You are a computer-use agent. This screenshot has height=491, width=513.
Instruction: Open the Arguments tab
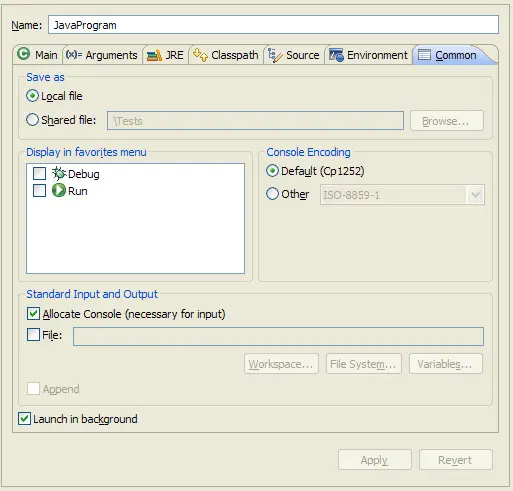102,55
